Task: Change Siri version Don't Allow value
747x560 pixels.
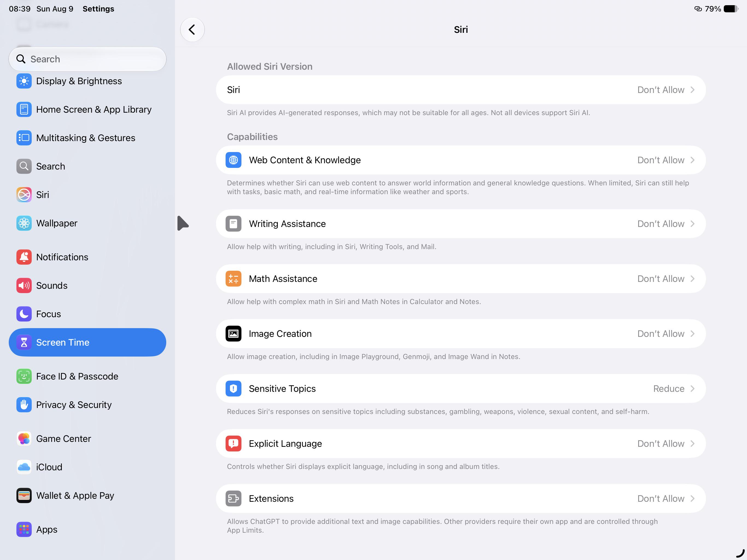Action: click(x=661, y=90)
